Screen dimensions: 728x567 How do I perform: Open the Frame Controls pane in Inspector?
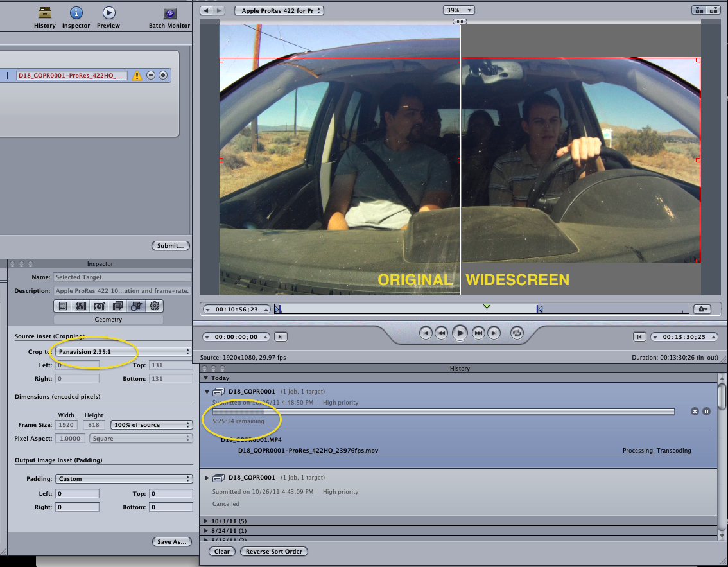[100, 306]
